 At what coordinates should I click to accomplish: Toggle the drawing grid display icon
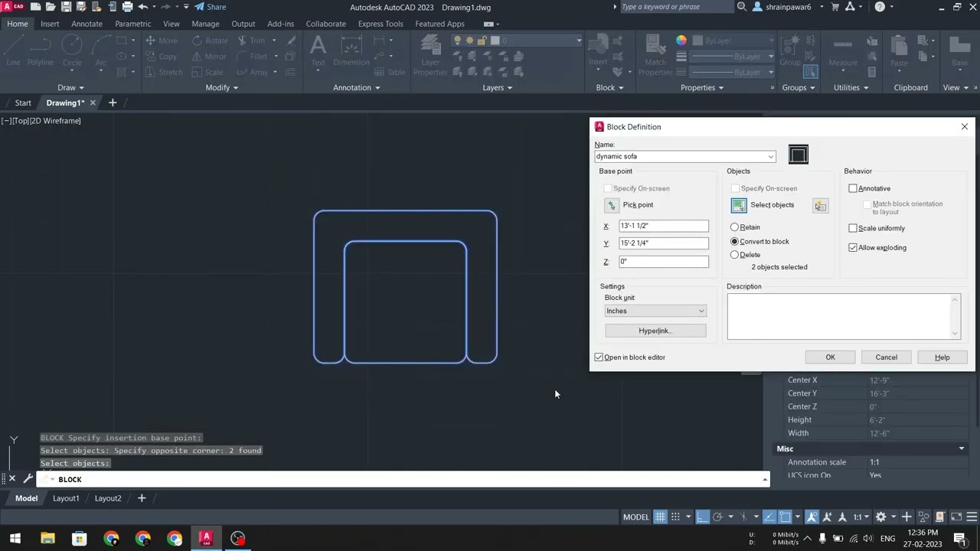pyautogui.click(x=660, y=517)
